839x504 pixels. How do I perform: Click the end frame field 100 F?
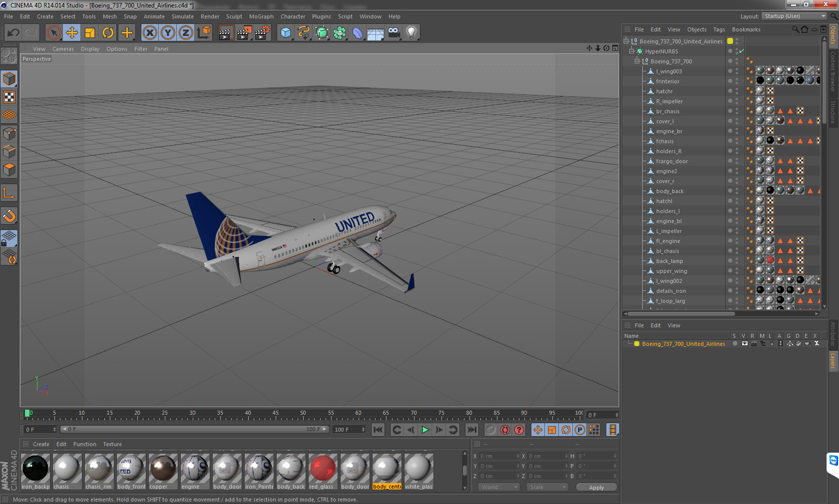(x=349, y=429)
